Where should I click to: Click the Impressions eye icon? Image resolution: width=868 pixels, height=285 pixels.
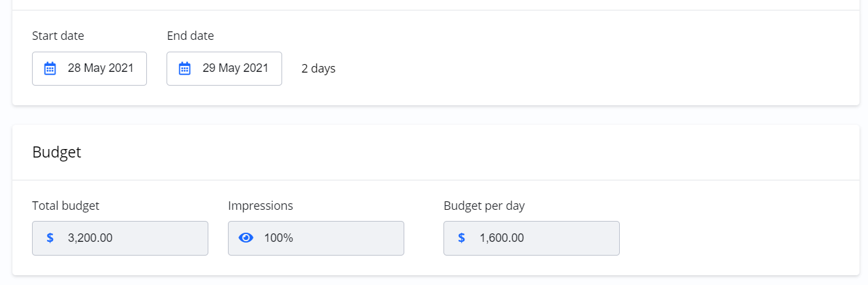(246, 238)
